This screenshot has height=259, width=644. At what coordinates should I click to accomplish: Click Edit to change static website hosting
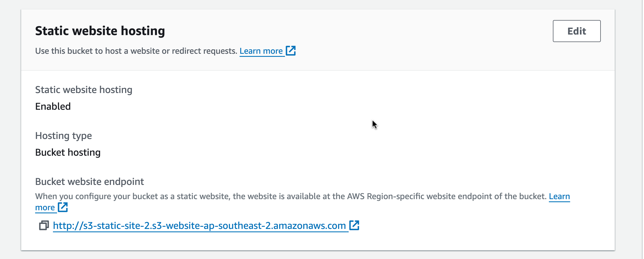click(576, 31)
